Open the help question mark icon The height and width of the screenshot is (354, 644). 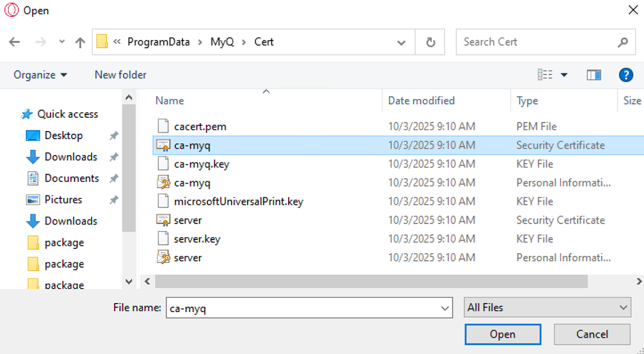coord(626,75)
